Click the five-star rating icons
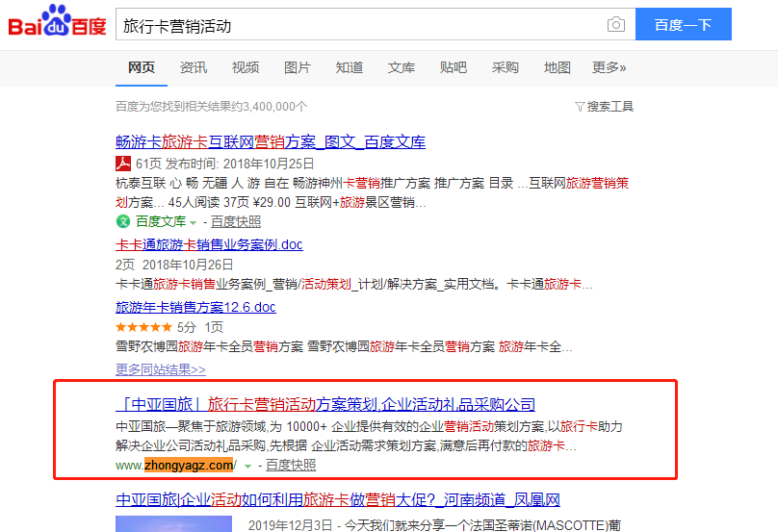The height and width of the screenshot is (532, 778). tap(143, 327)
